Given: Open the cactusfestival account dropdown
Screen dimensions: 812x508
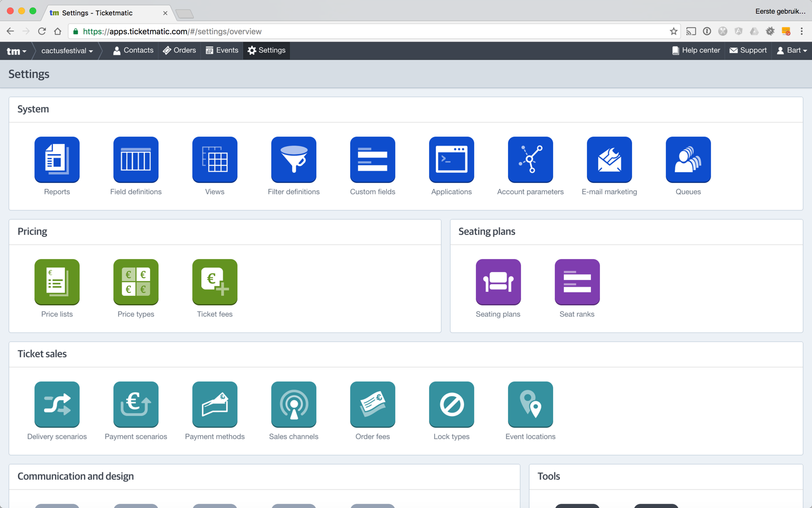Looking at the screenshot, I should 67,51.
